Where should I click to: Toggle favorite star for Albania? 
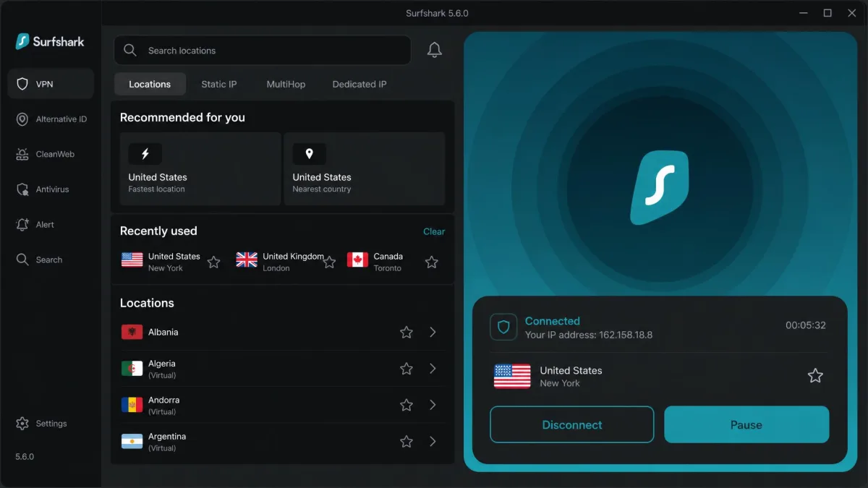pos(407,332)
